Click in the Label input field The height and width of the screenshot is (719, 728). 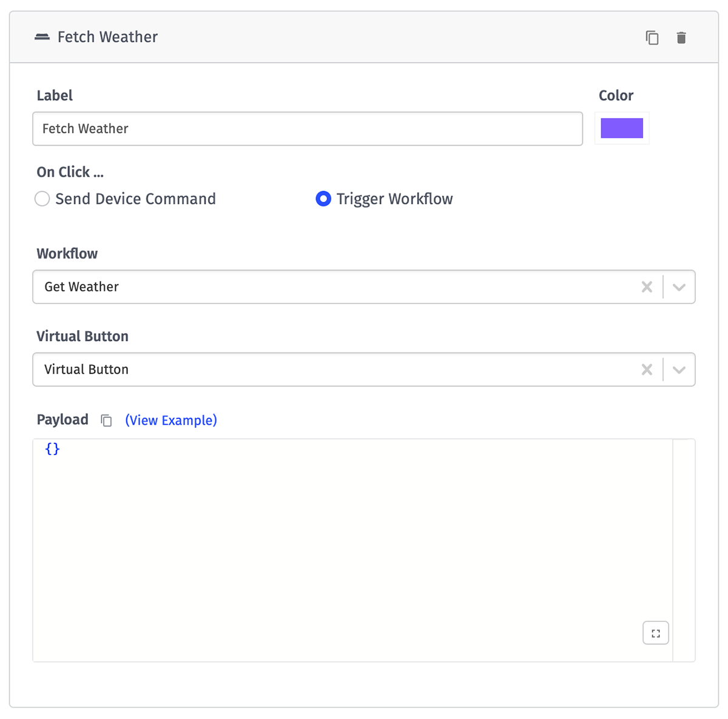(x=308, y=129)
